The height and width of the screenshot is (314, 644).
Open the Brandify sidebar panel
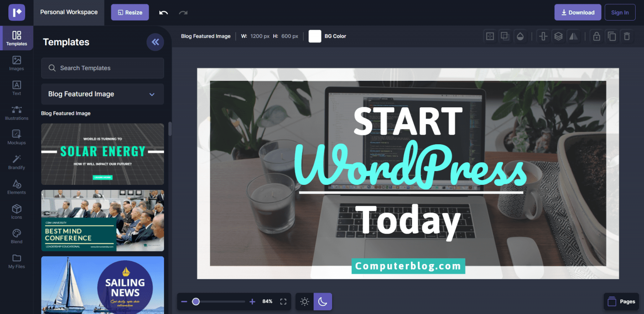coord(17,162)
